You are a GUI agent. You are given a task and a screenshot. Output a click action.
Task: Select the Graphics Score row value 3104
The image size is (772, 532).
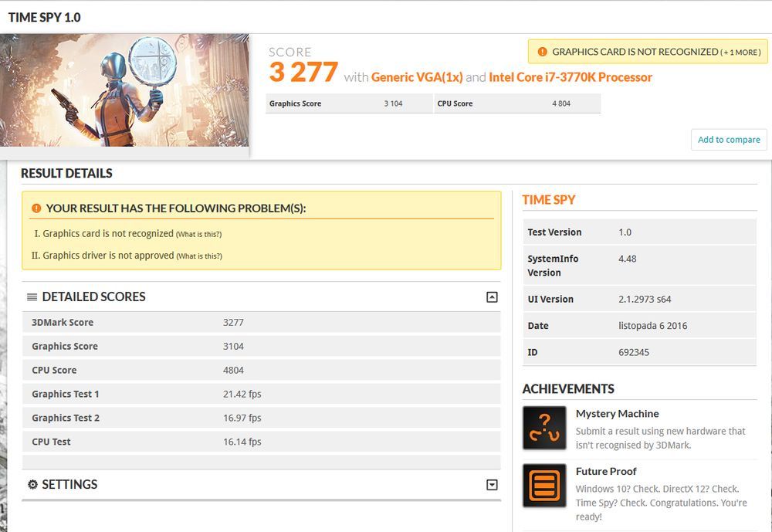tap(233, 346)
